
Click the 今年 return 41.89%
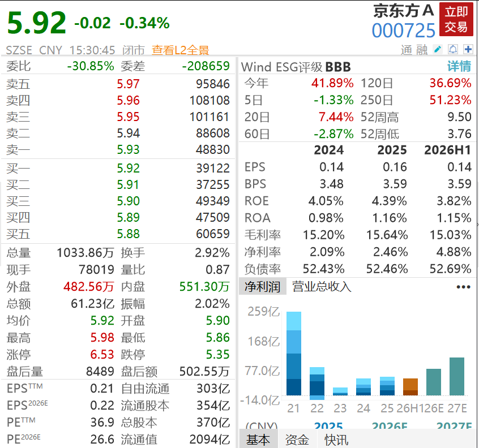(332, 83)
